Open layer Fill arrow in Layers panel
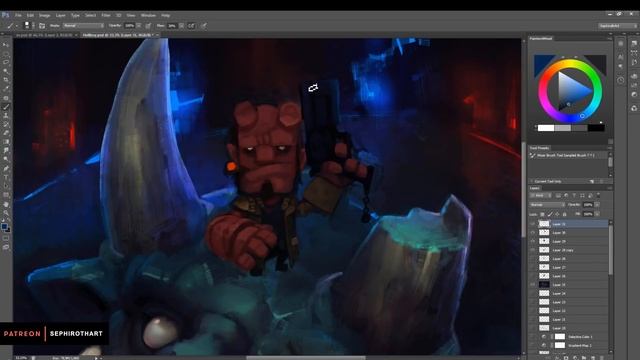The height and width of the screenshot is (360, 640). [597, 214]
